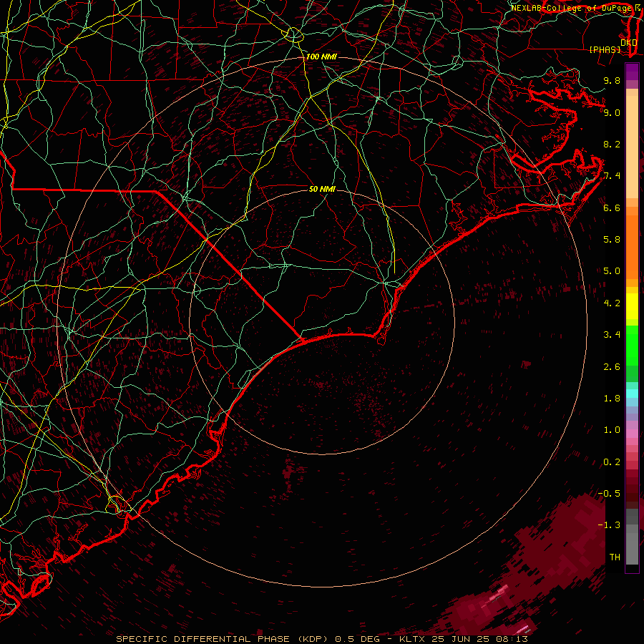
Task: Click the "KLTX 25 JUN 25 08:13" timestamp
Action: (x=464, y=639)
